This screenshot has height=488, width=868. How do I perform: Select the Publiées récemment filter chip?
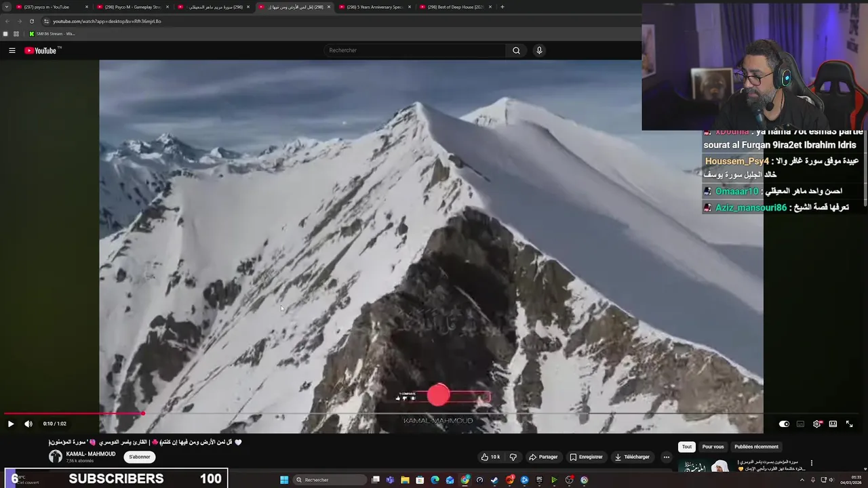pyautogui.click(x=756, y=447)
